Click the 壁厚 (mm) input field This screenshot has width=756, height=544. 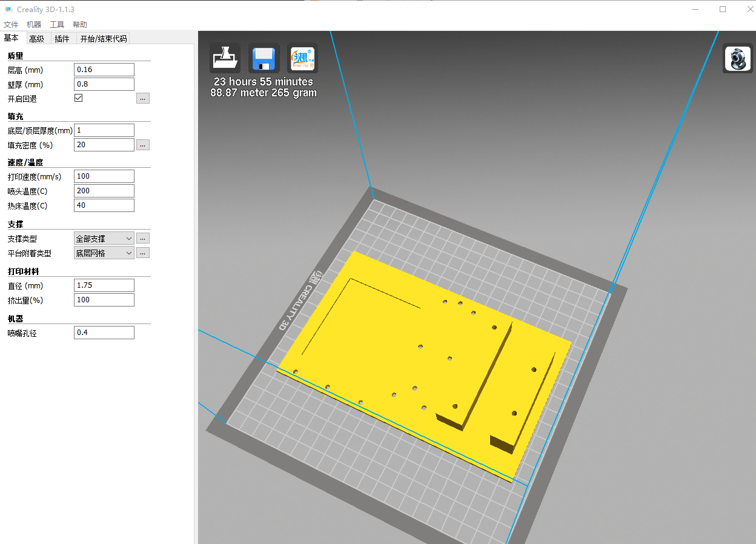tap(104, 84)
